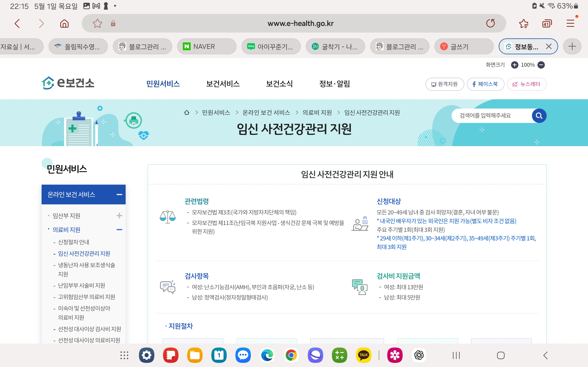
Task: Collapse the 온라인 보건 서비스 sidebar section
Action: (119, 195)
